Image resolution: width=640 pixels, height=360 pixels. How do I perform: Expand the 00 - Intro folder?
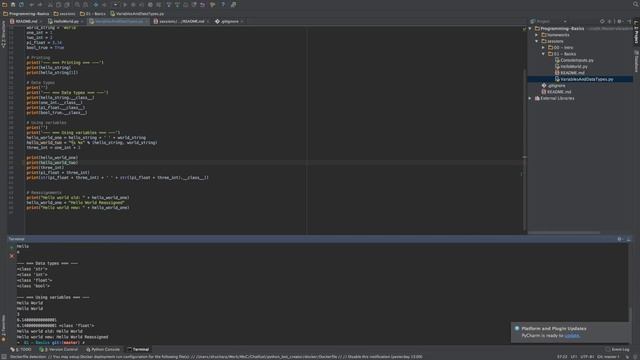tap(543, 48)
